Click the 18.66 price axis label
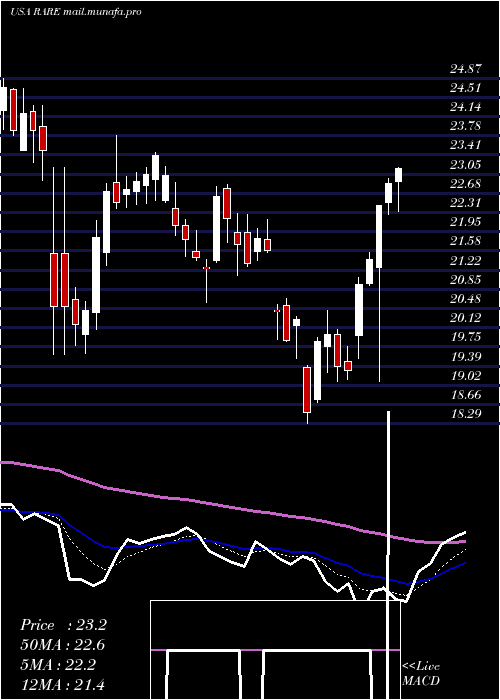The height and width of the screenshot is (700, 500). 466,395
